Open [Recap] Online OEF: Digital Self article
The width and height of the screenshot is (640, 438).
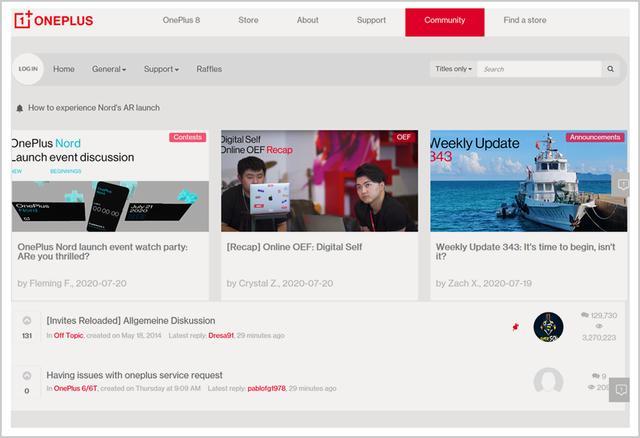click(x=294, y=247)
